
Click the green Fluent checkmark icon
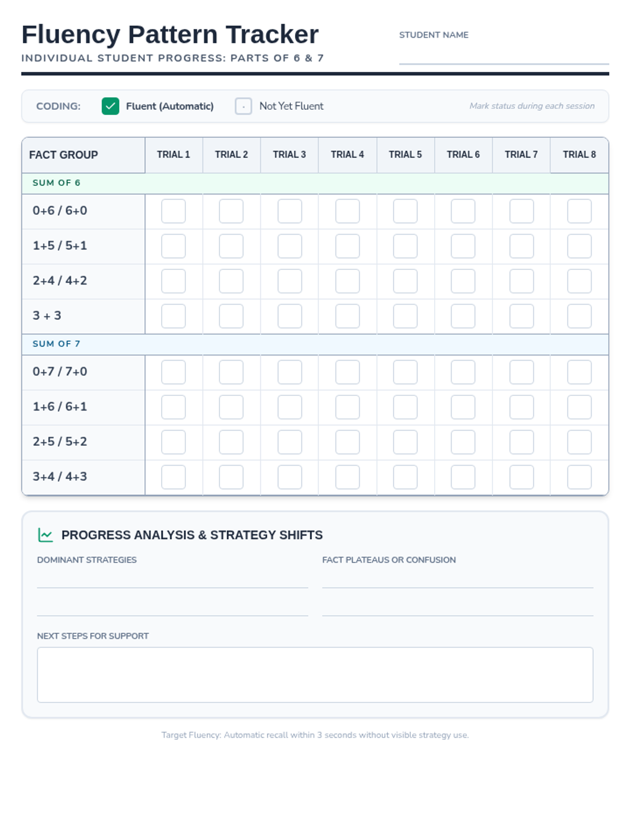pos(110,106)
